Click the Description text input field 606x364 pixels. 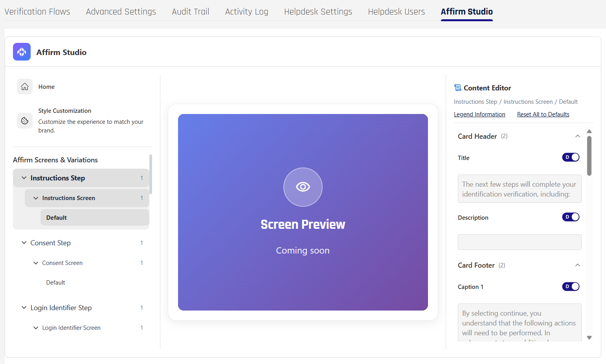[x=519, y=242]
